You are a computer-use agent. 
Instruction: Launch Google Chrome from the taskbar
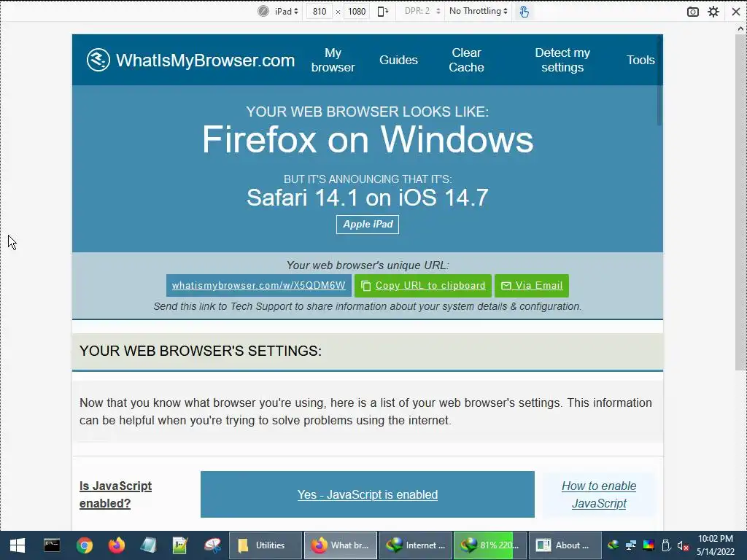[85, 545]
